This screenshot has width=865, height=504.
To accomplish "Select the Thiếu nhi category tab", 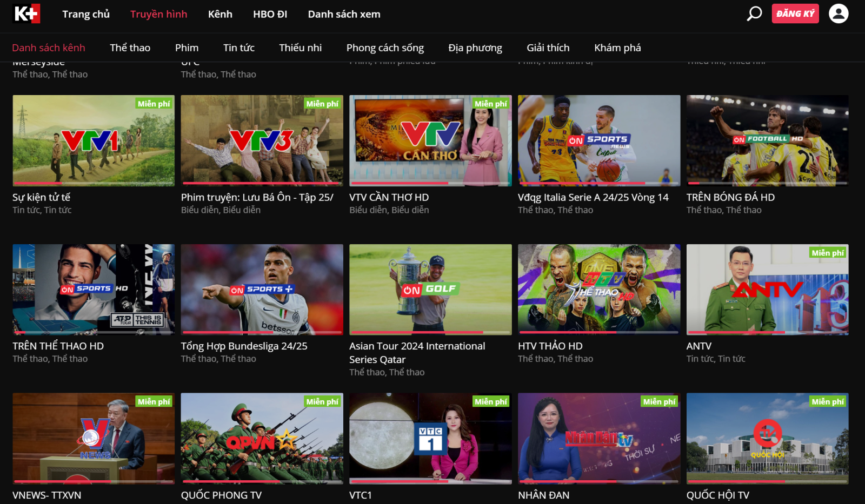I will pyautogui.click(x=300, y=48).
